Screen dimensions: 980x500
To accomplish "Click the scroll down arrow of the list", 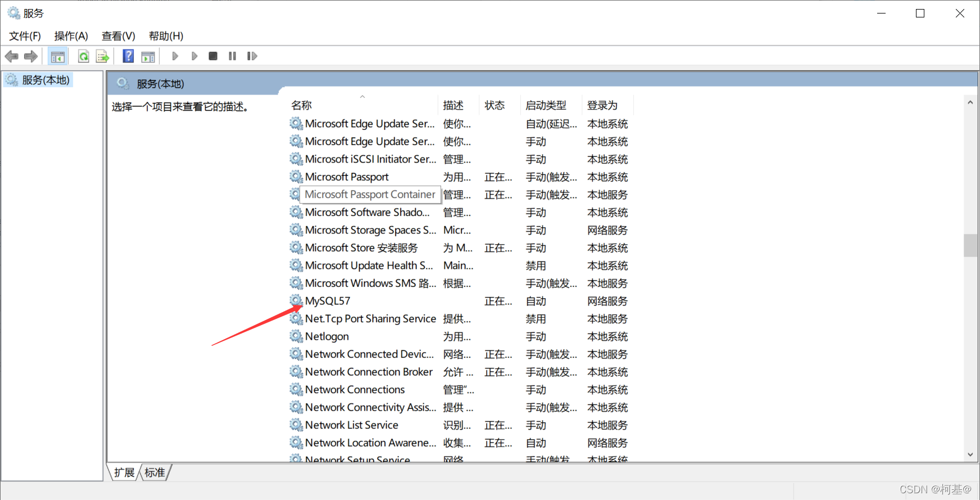I will 970,454.
